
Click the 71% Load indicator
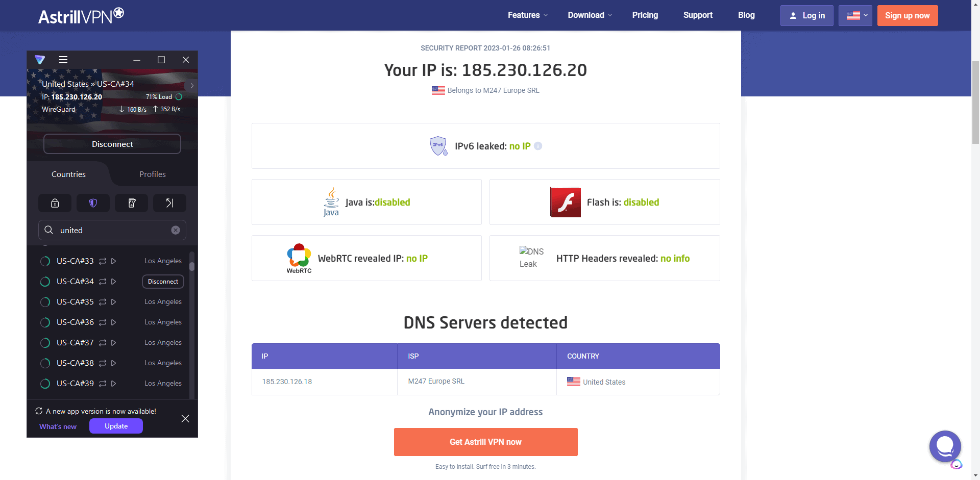click(164, 97)
